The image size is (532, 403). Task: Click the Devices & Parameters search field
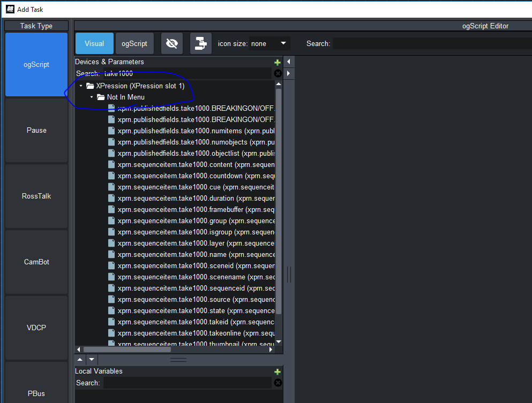pos(188,73)
